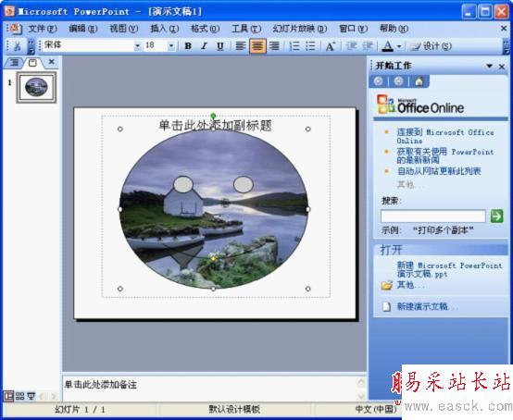
Task: Click subtitle placeholder 单击此处添加副标题
Action: click(x=215, y=125)
